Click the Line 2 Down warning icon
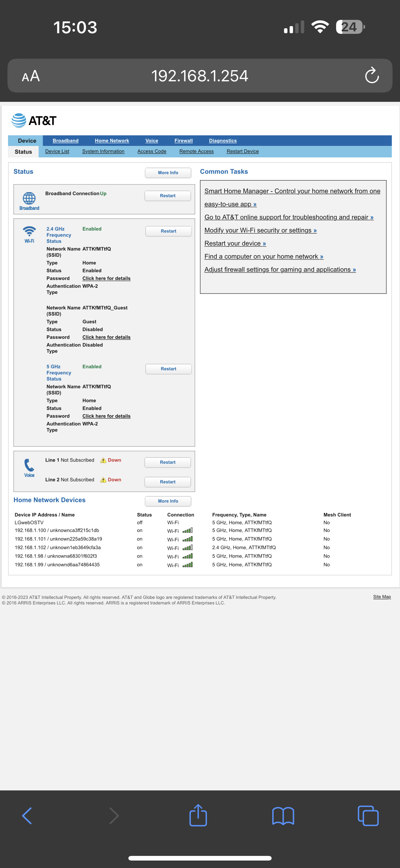 click(x=103, y=480)
